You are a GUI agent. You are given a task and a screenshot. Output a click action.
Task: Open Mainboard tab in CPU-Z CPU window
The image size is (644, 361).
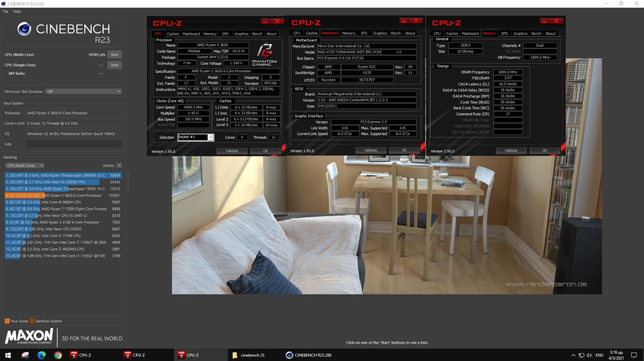191,34
